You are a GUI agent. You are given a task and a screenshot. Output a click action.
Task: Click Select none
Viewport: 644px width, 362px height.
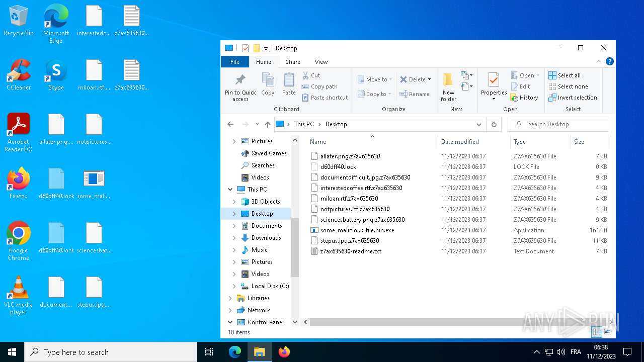[568, 86]
